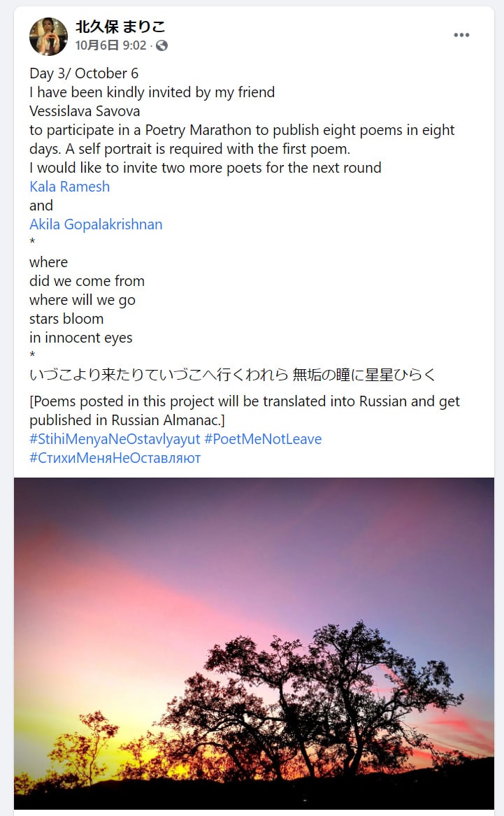This screenshot has height=816, width=504.
Task: Open the author's profile picture
Action: pyautogui.click(x=48, y=36)
